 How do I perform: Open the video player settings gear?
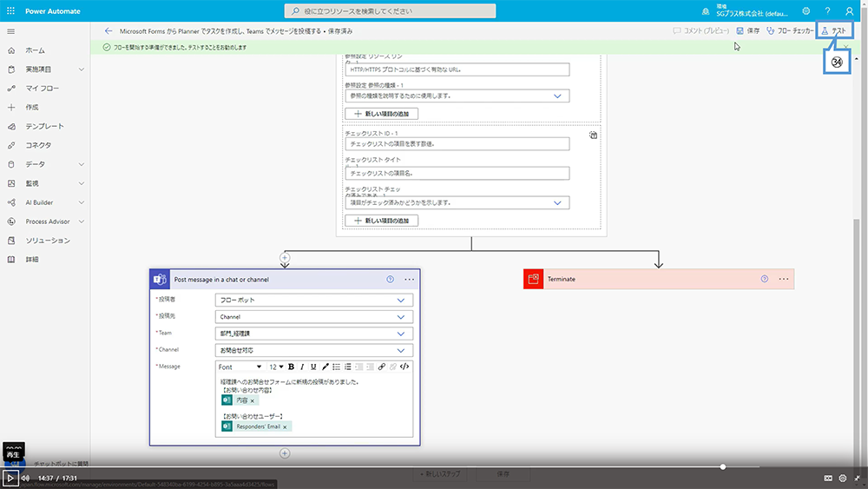(843, 478)
